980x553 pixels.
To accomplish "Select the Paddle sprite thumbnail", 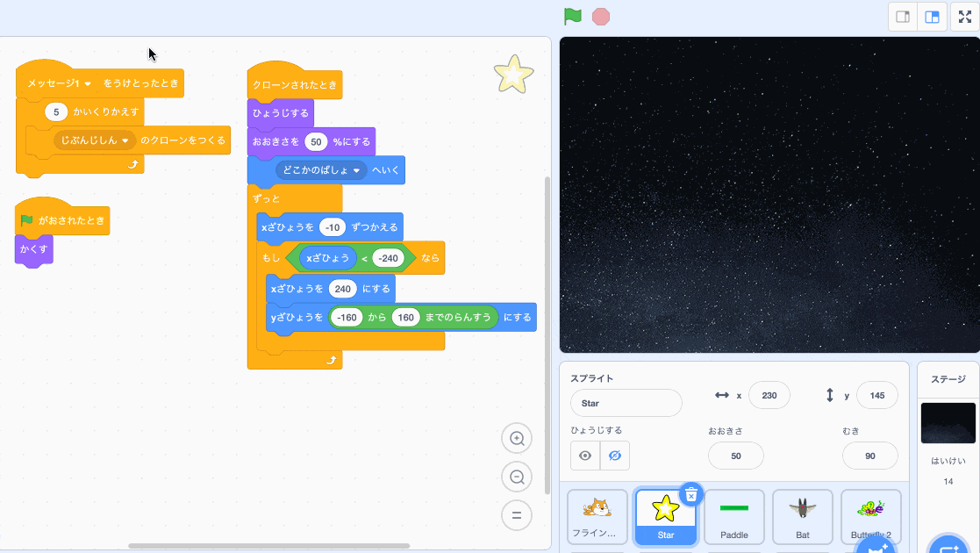I will tap(733, 517).
